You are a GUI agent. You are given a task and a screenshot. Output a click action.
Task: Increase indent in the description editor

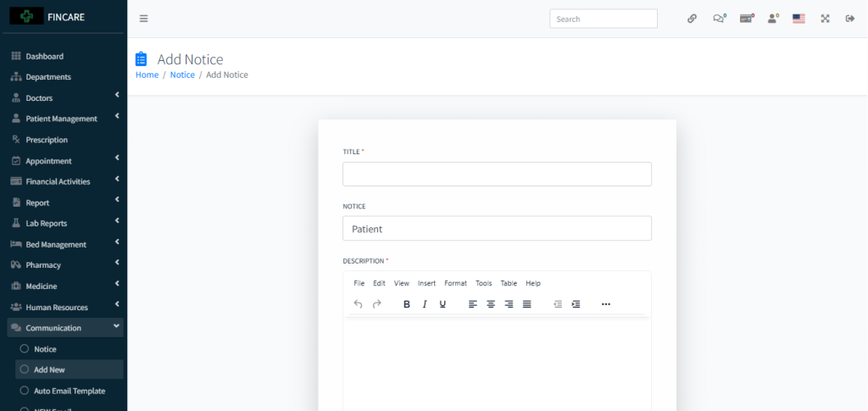(x=576, y=304)
